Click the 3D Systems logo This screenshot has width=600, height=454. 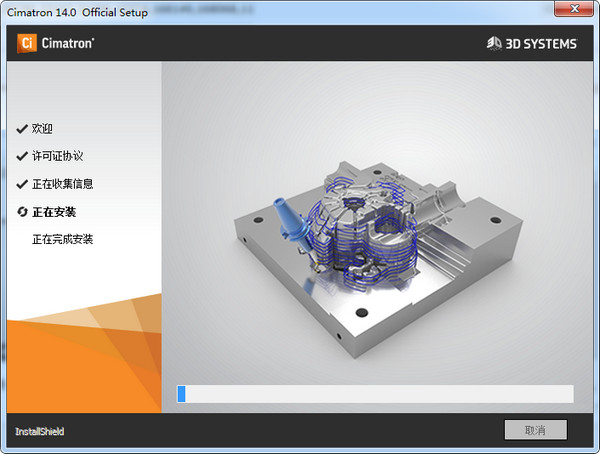point(532,44)
